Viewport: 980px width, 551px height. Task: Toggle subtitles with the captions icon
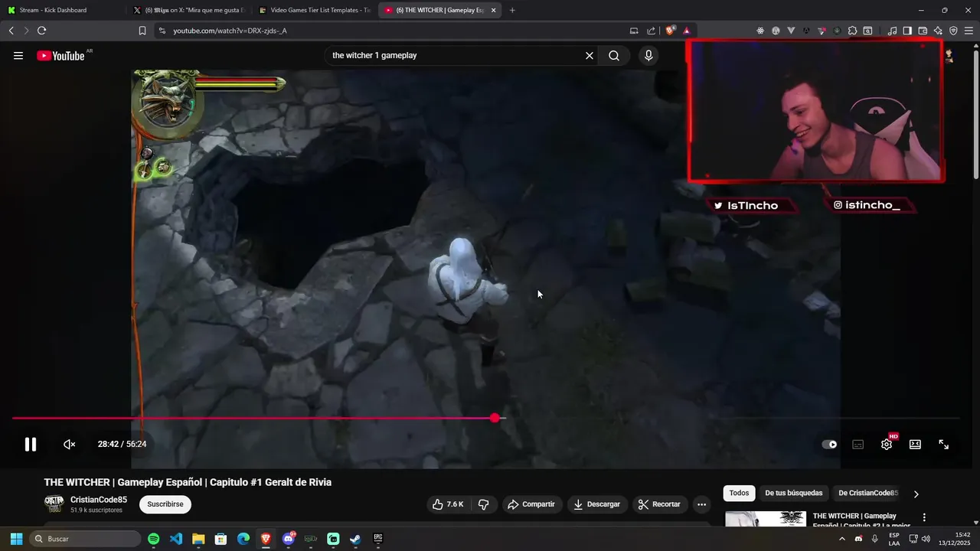click(858, 444)
